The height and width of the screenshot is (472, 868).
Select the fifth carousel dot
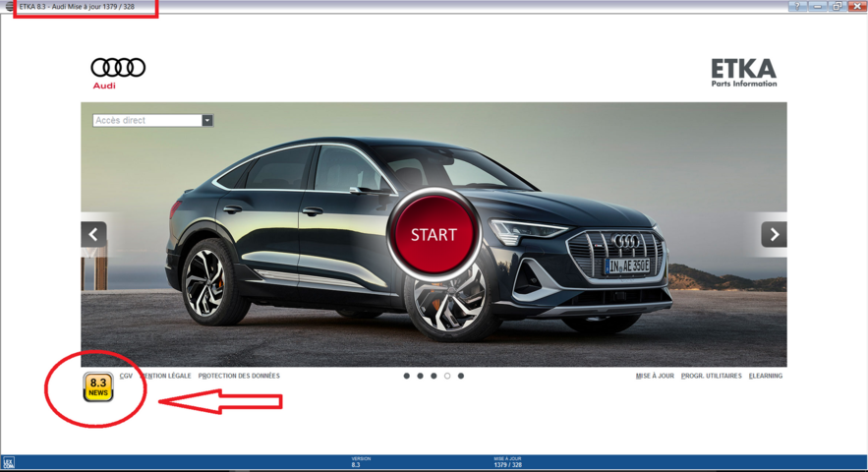coord(461,376)
